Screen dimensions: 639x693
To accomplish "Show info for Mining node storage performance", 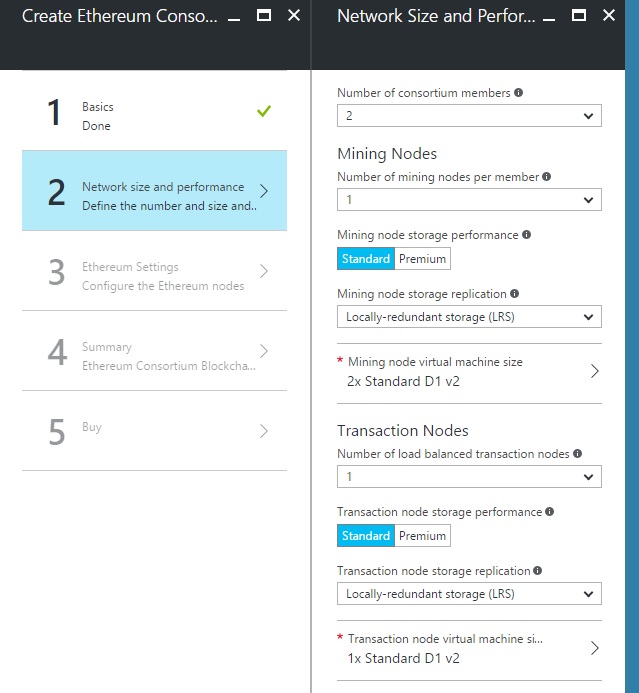I will tap(526, 234).
